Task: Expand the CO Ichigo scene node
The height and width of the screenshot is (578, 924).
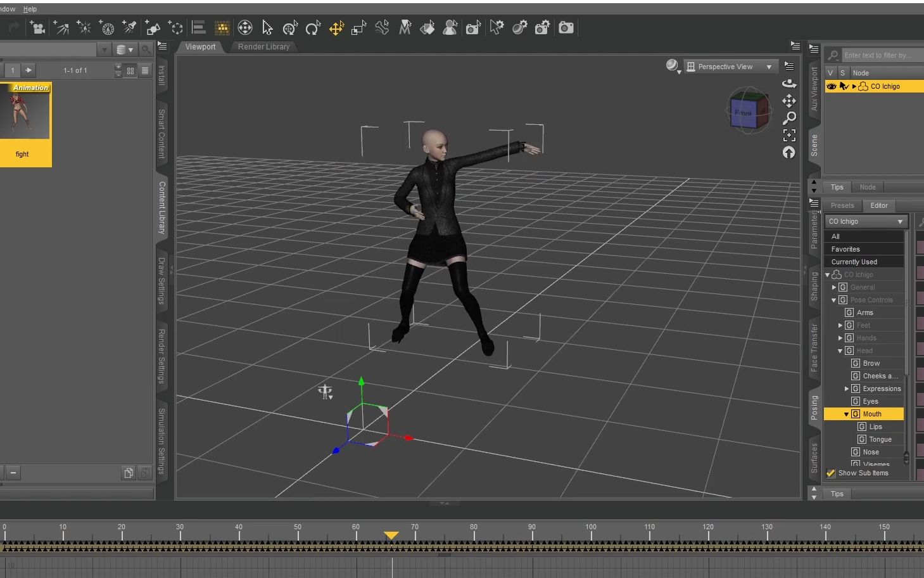Action: tap(854, 86)
